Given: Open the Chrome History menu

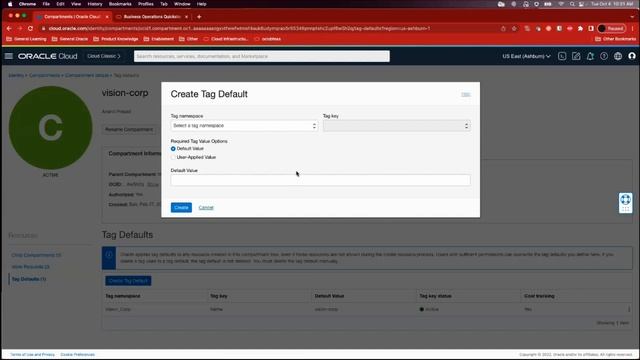Looking at the screenshot, I should pyautogui.click(x=95, y=4).
